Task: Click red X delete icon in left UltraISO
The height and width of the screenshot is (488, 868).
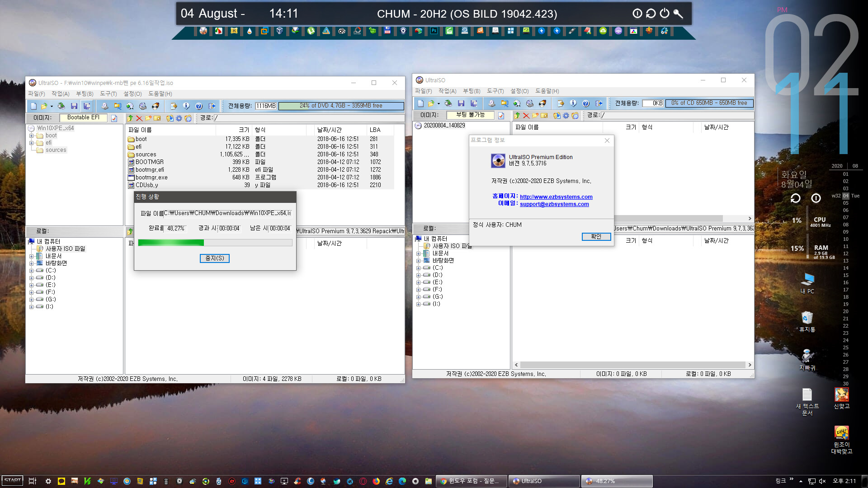Action: point(139,118)
